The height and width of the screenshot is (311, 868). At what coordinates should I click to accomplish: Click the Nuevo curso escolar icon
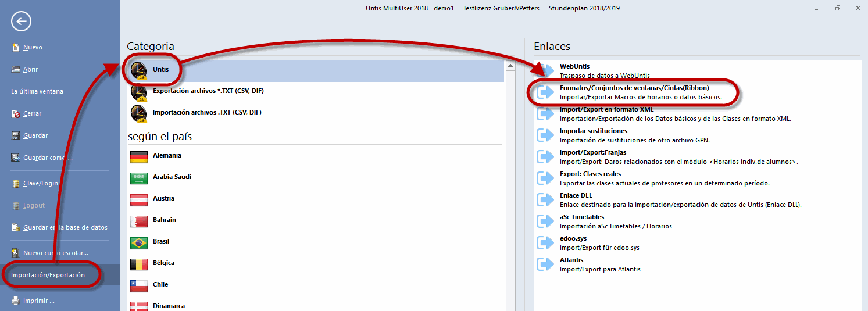coord(16,253)
